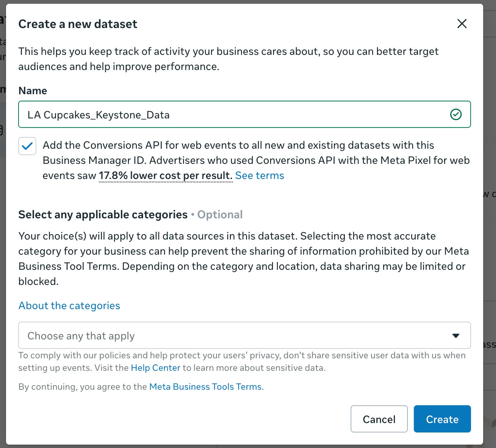Viewport: 496px width, 448px height.
Task: Uncheck the Conversions API checkbox
Action: [27, 146]
